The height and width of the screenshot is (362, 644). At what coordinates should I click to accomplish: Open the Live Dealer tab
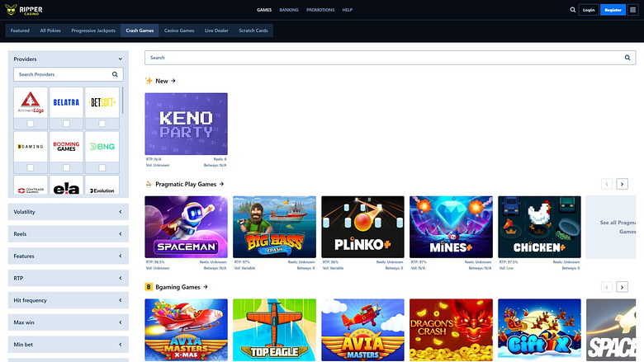pyautogui.click(x=216, y=31)
